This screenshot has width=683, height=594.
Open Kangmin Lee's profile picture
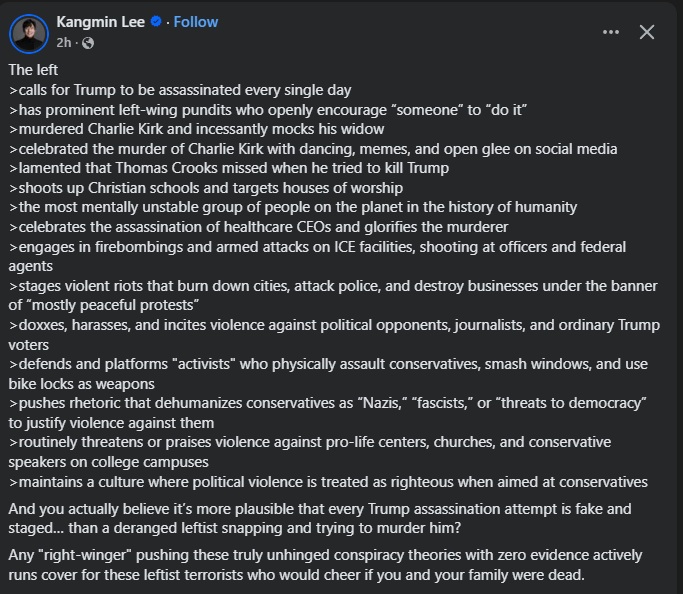tap(29, 34)
